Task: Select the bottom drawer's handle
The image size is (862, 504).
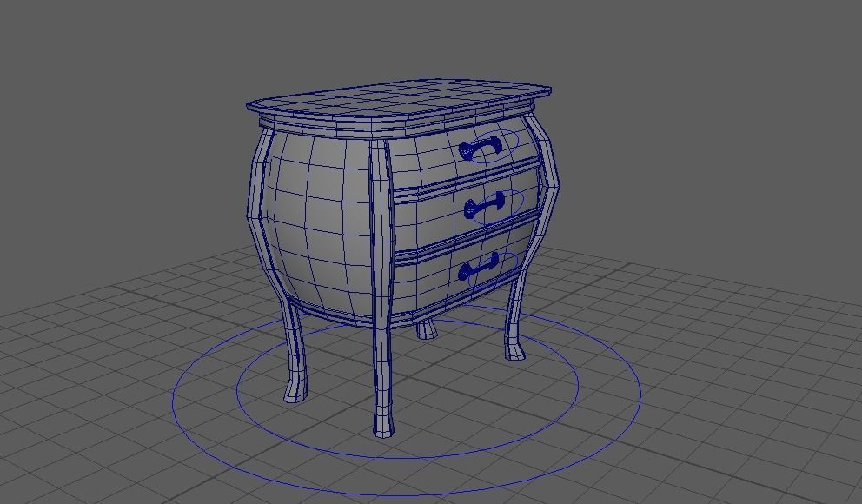Action: click(479, 267)
